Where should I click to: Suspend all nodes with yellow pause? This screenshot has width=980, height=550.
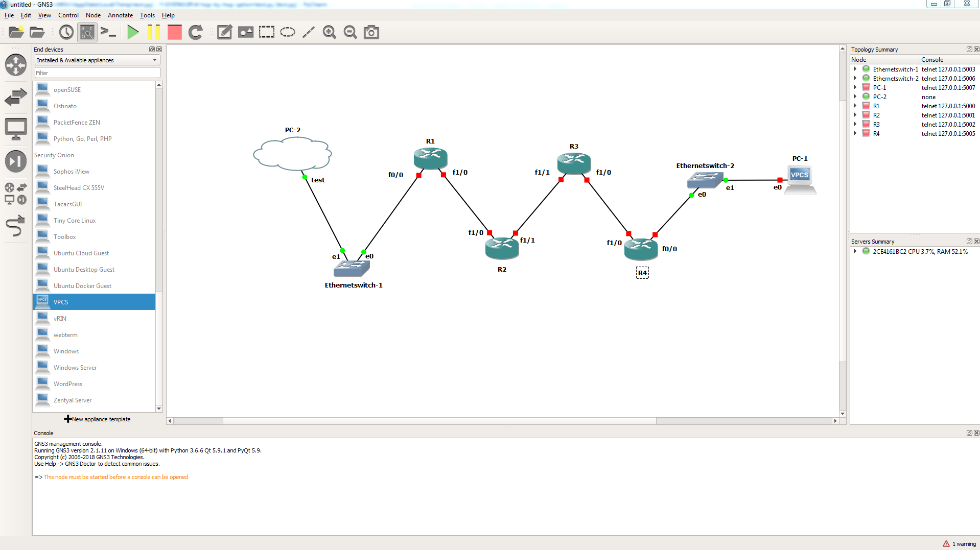[153, 32]
